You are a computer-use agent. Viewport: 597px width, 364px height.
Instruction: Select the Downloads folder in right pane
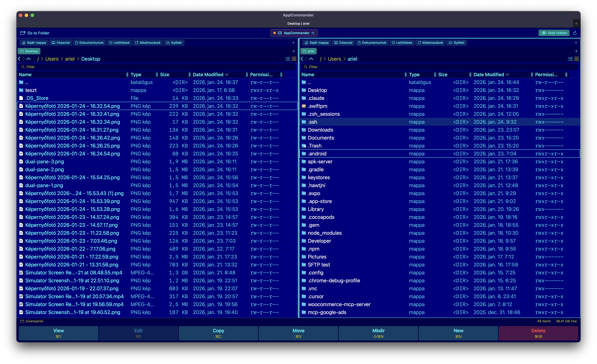point(320,130)
